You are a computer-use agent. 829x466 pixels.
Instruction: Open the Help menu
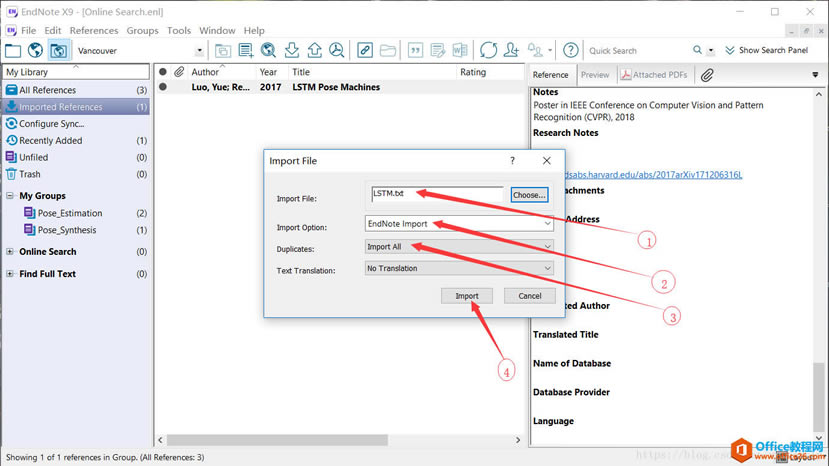[x=254, y=31]
